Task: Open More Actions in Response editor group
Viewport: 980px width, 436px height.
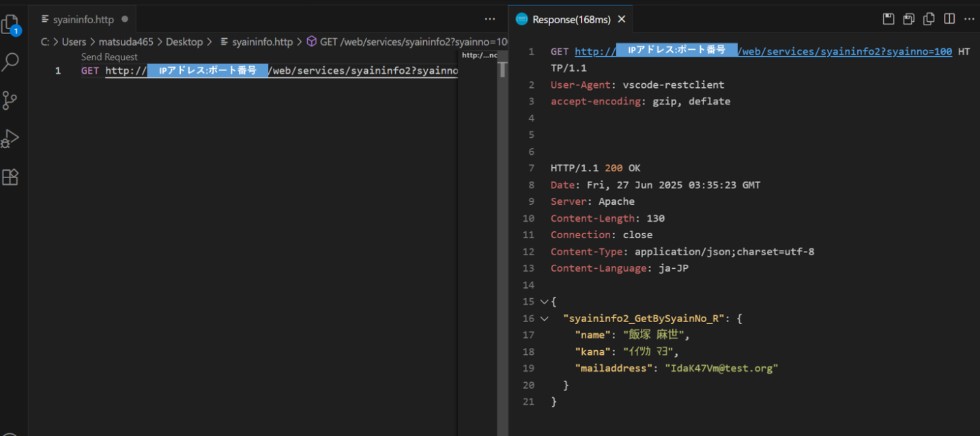Action: [x=969, y=19]
